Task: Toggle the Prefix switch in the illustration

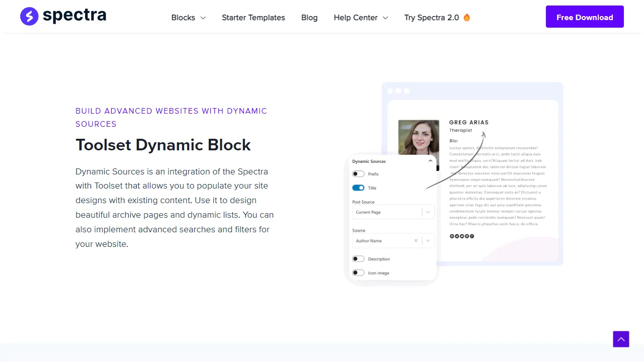Action: click(358, 174)
